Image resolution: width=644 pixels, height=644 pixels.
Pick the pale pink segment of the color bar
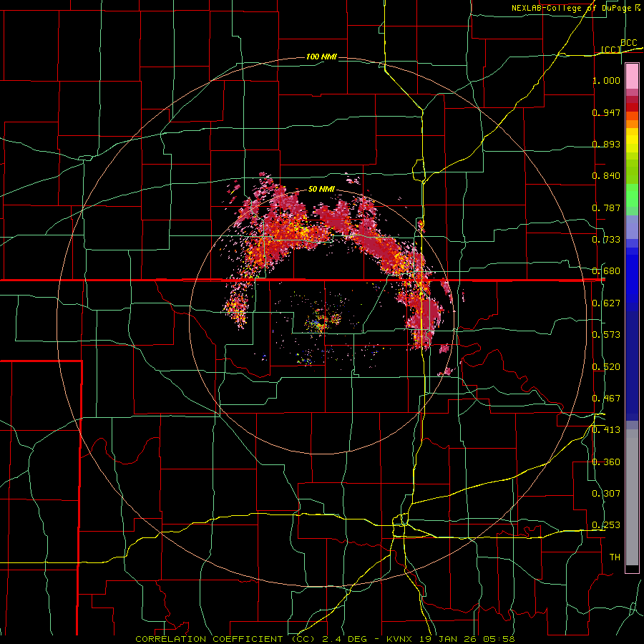pyautogui.click(x=632, y=77)
